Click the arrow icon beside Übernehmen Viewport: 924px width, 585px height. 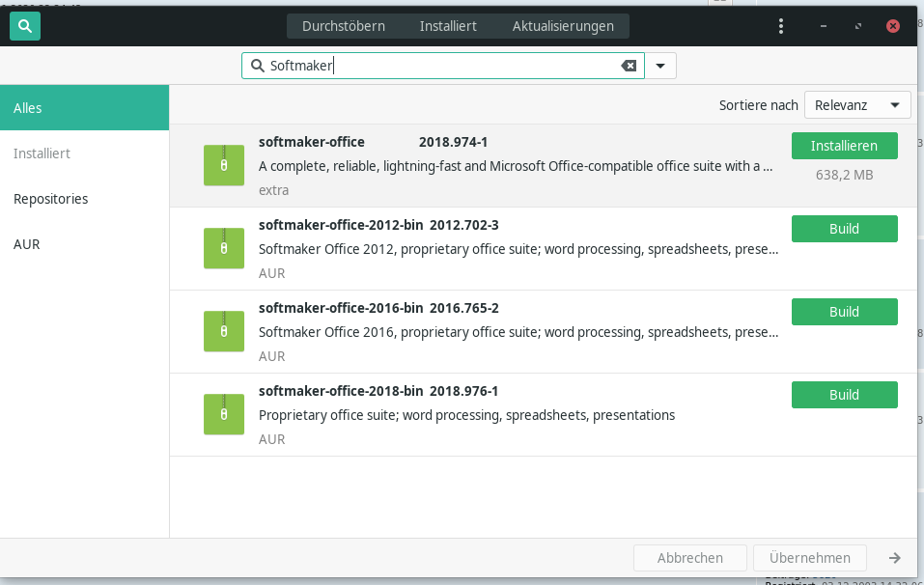tap(894, 558)
